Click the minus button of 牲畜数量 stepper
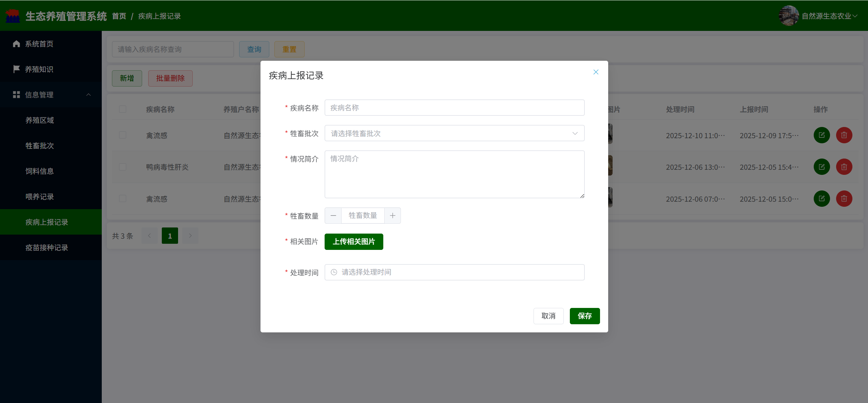868x403 pixels. pyautogui.click(x=333, y=216)
